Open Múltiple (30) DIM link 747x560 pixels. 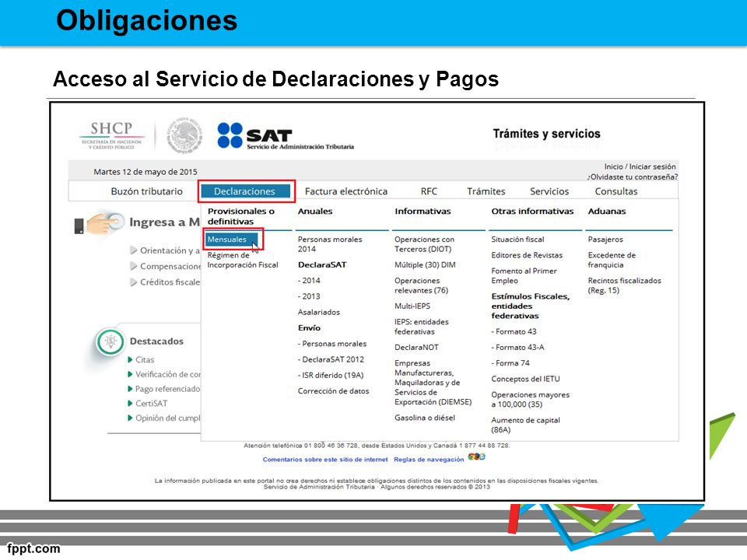tap(425, 264)
